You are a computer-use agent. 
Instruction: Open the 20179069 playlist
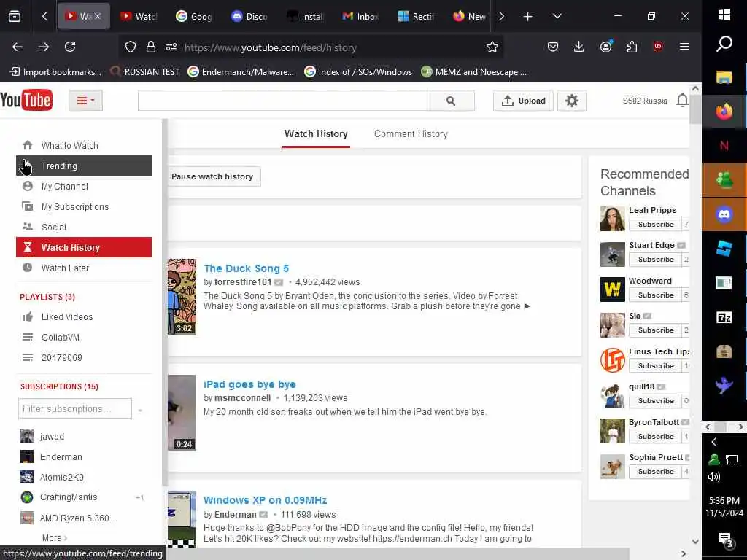[84, 357]
